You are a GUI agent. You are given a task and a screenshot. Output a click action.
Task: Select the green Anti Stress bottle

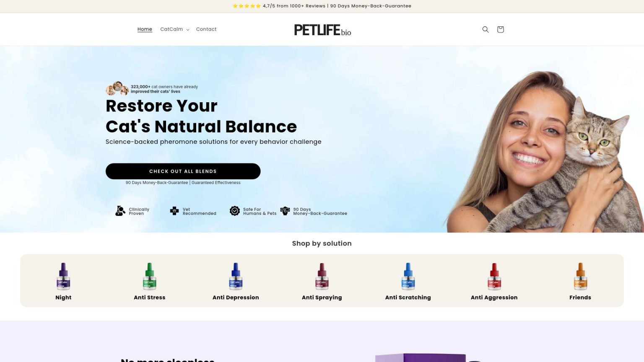coord(150,277)
